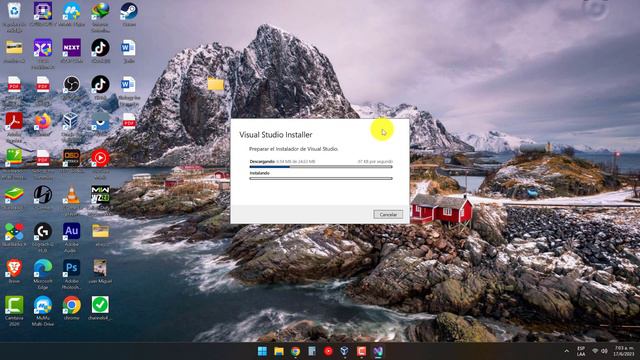Click the Instalando install progress bar
The image size is (640, 360).
pyautogui.click(x=321, y=178)
